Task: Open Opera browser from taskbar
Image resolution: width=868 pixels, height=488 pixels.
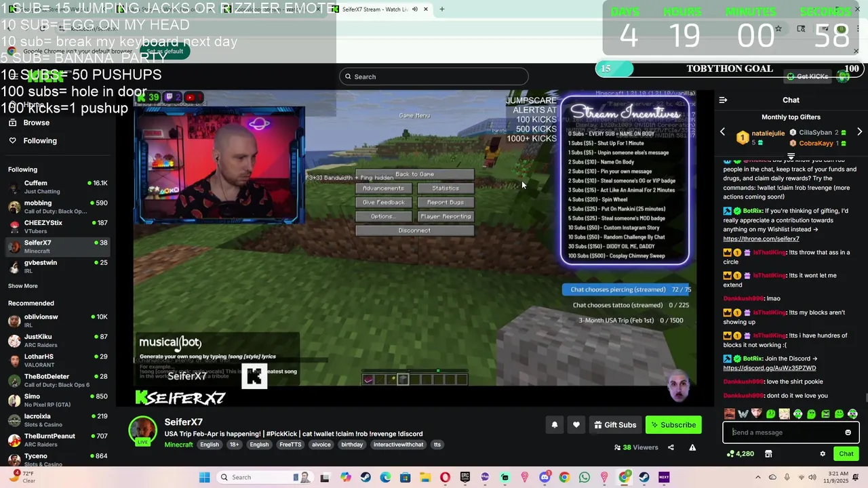Action: [445, 477]
